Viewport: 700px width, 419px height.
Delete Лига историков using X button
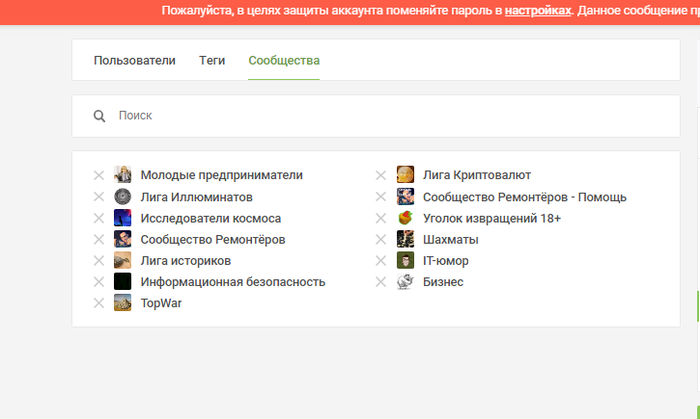click(x=99, y=261)
